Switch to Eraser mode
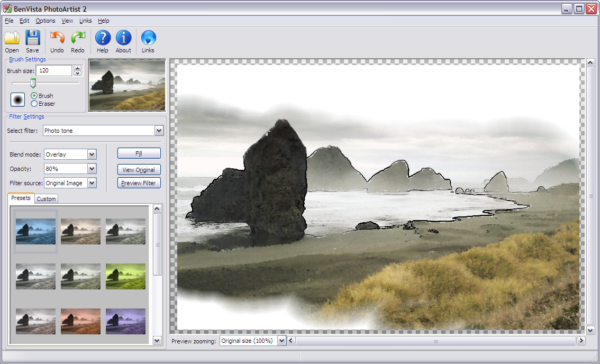The height and width of the screenshot is (364, 600). pos(34,104)
